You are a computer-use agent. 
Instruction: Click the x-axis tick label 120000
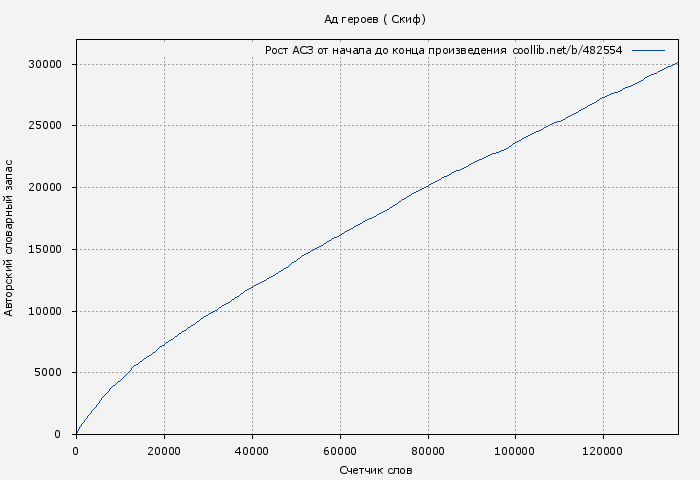603,452
